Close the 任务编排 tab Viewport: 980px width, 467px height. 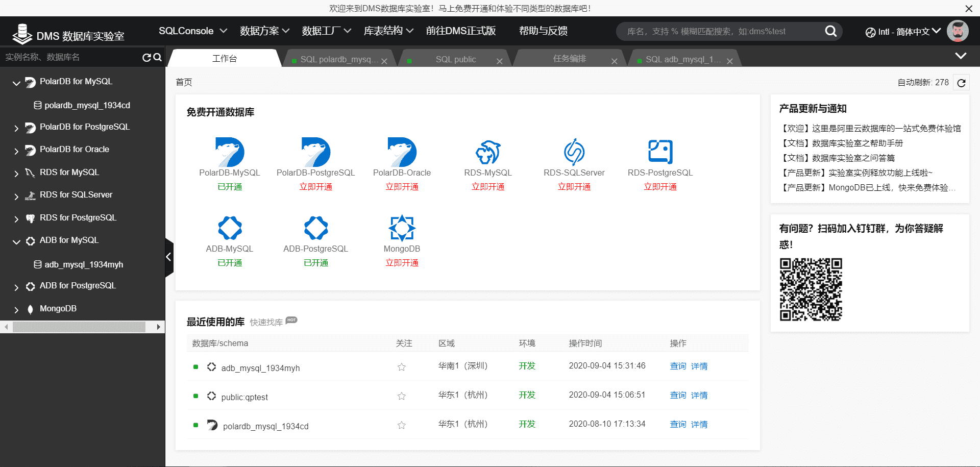tap(615, 61)
